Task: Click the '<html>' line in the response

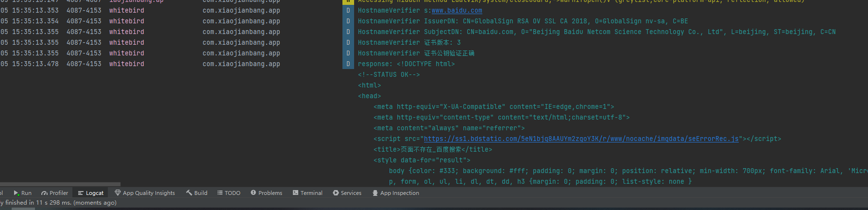Action: pyautogui.click(x=370, y=85)
